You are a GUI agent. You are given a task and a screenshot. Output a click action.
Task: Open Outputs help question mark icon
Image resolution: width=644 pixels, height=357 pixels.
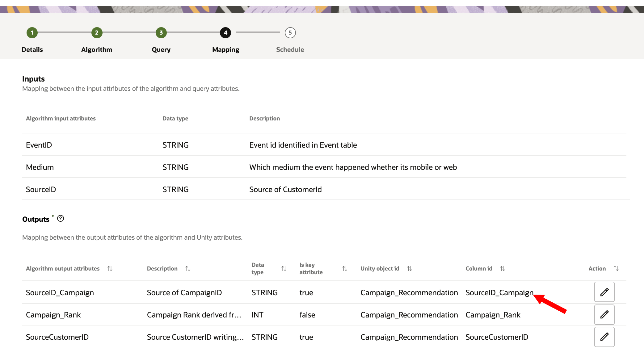[61, 219]
